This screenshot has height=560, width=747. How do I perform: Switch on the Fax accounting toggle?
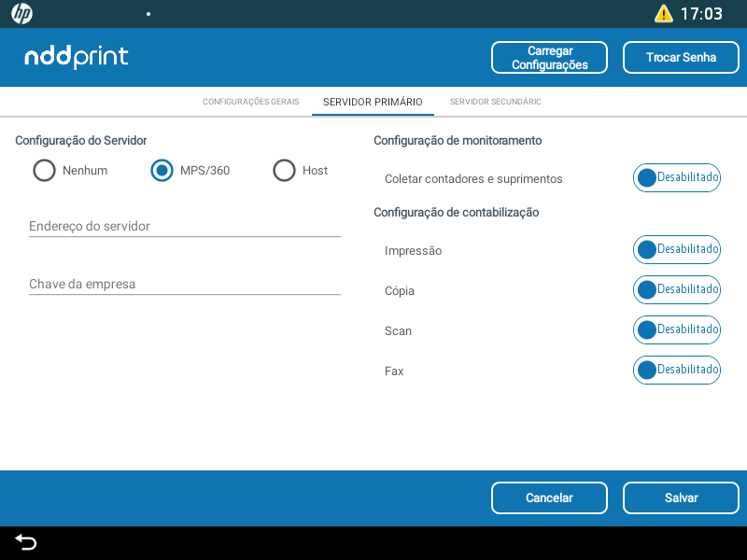point(676,371)
